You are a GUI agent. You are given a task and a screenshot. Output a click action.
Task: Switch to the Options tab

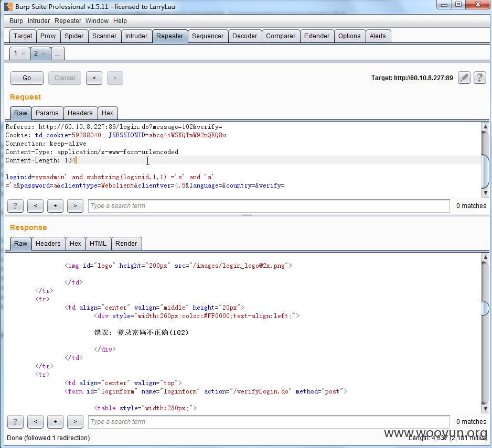349,36
